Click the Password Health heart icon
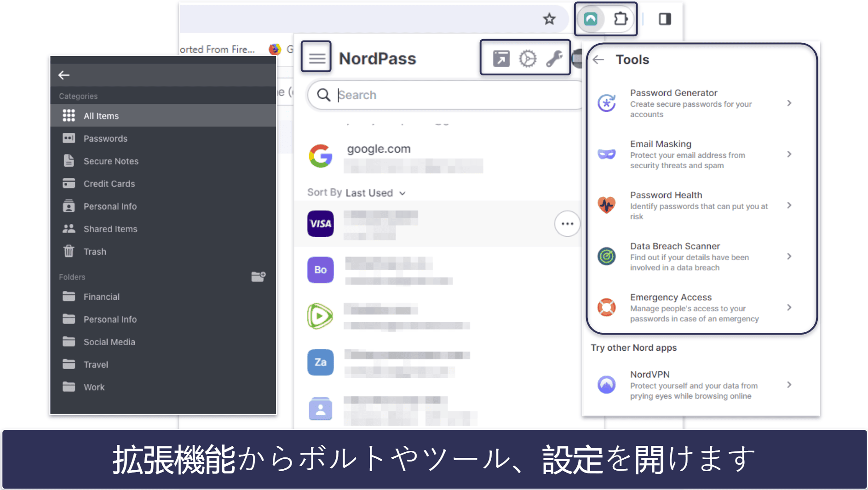This screenshot has height=490, width=868. coord(607,205)
